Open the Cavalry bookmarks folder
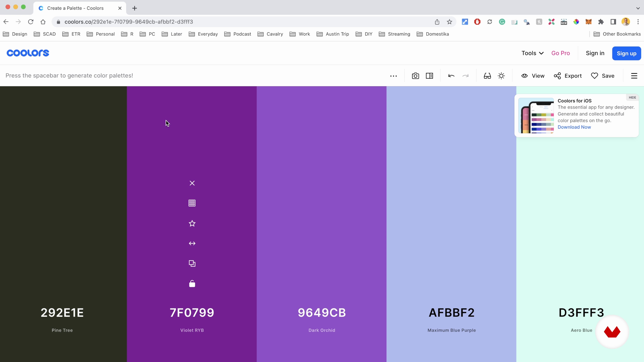The image size is (644, 362). [x=270, y=34]
